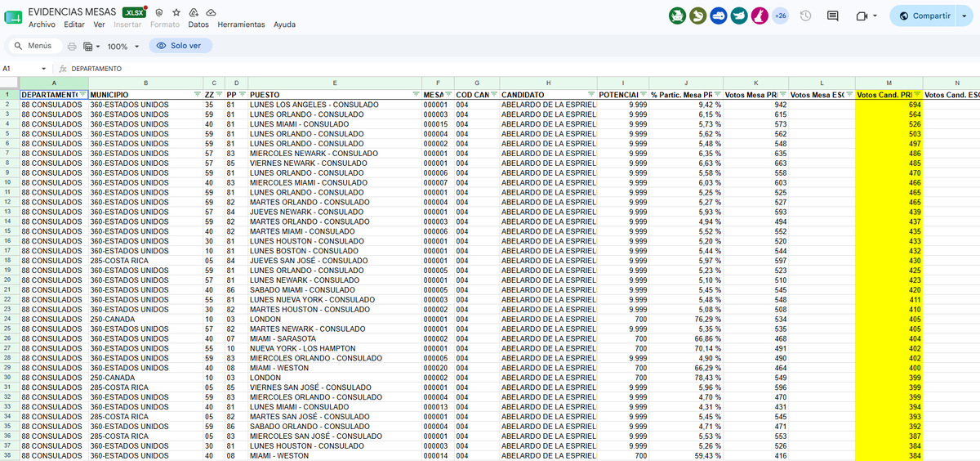This screenshot has width=980, height=461.
Task: Click cell LUNES NUEVA YORK - CONSULADO
Action: [335, 300]
